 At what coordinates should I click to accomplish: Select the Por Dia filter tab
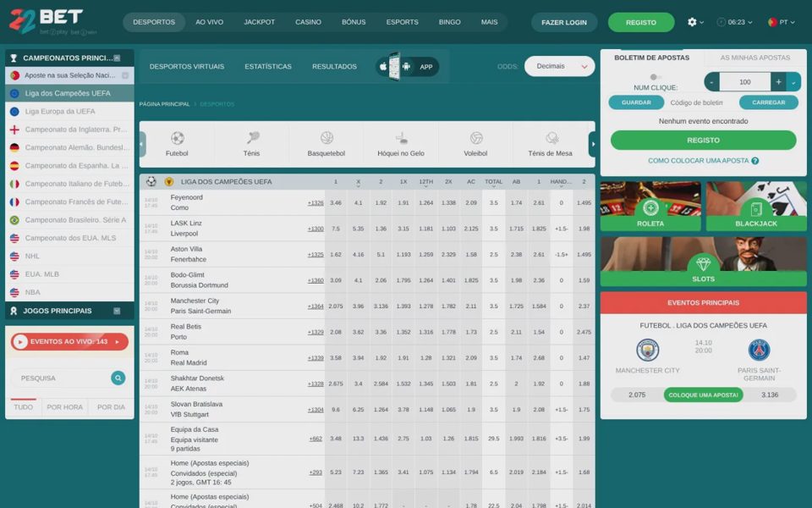click(111, 407)
